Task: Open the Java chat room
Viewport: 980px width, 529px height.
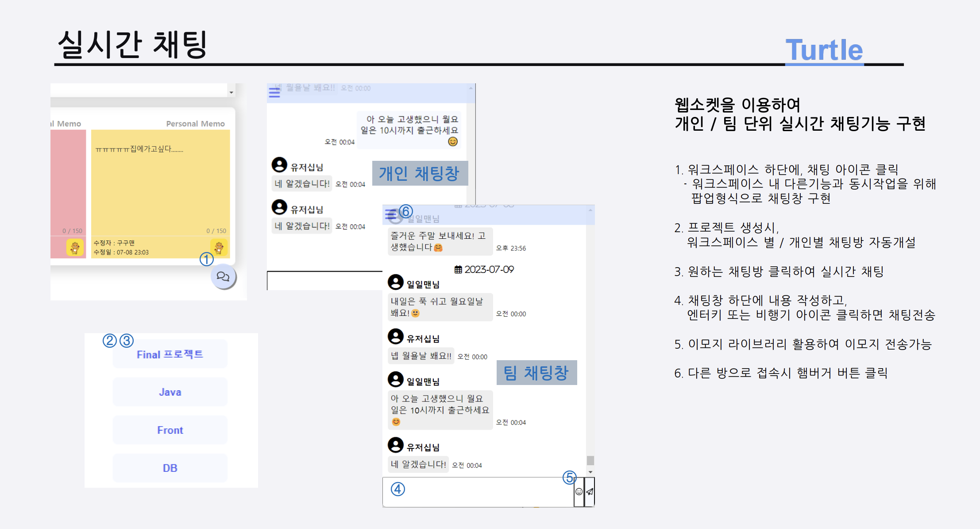Action: [170, 392]
